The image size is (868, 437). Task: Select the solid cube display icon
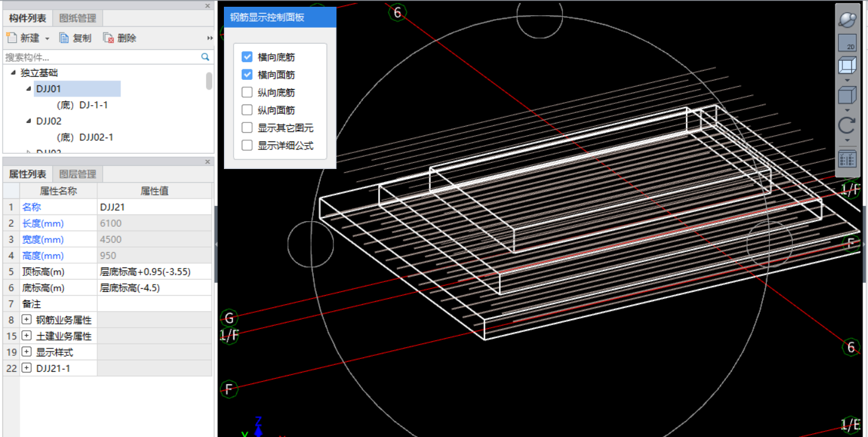click(x=847, y=95)
